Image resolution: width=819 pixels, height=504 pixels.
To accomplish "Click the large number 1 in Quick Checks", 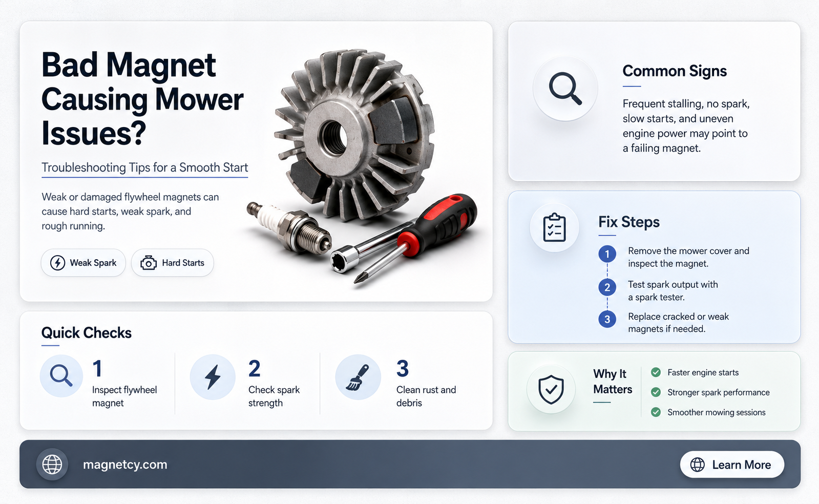I will (x=97, y=368).
